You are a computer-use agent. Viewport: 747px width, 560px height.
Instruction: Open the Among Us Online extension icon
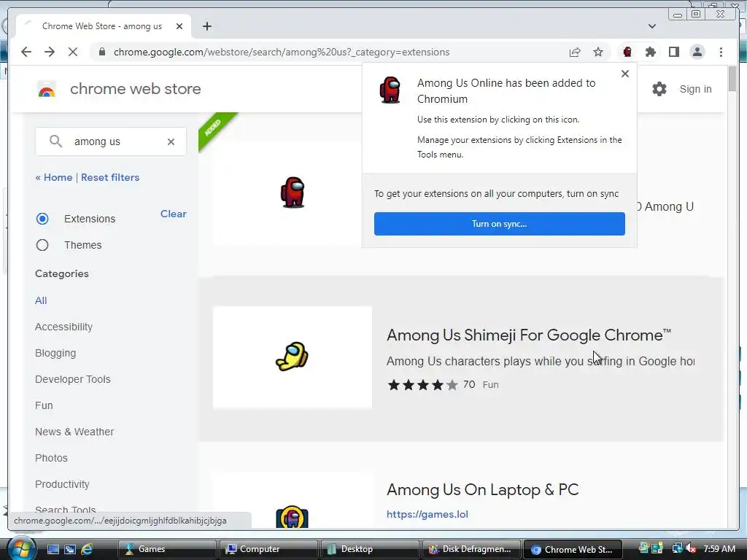(x=627, y=52)
